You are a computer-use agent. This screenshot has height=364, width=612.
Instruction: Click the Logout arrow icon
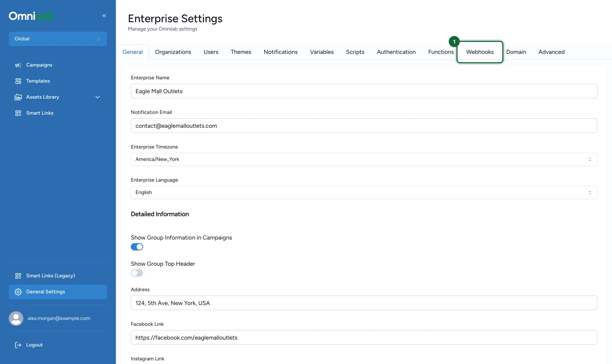tap(18, 345)
